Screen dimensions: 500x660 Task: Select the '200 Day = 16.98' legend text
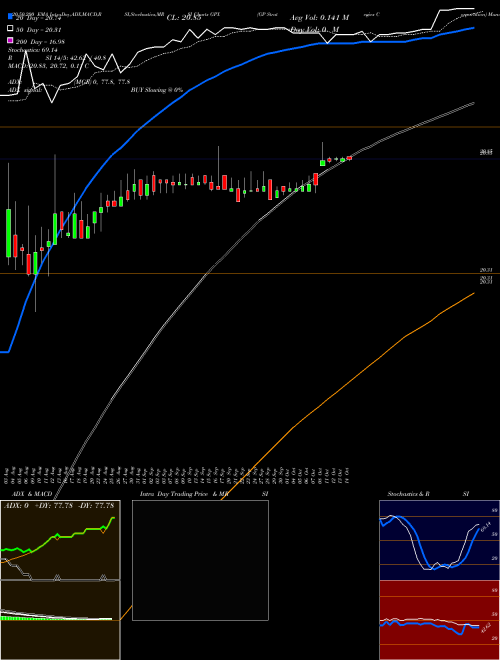pyautogui.click(x=40, y=42)
